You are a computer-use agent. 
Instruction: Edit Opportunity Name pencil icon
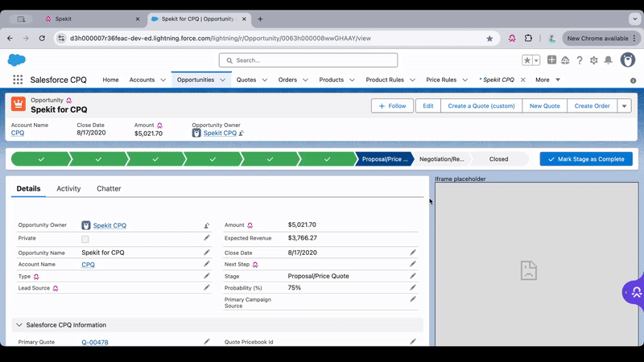tap(207, 253)
